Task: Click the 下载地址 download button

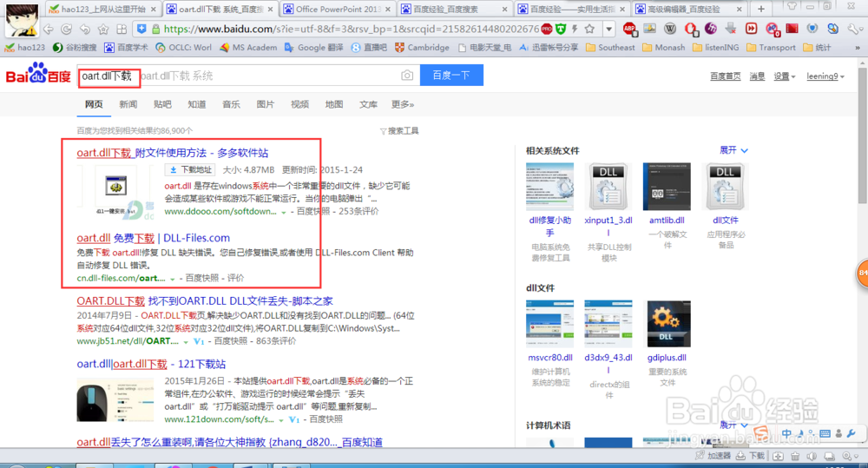Action: pos(190,169)
